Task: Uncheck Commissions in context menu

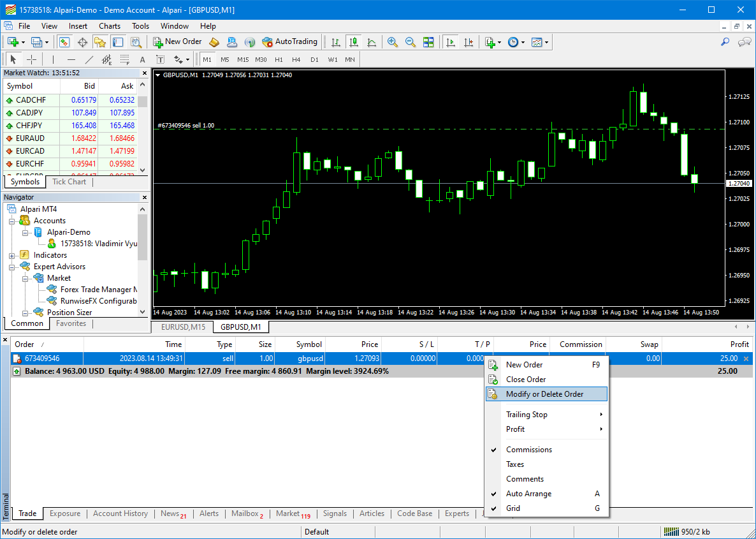Action: point(528,450)
